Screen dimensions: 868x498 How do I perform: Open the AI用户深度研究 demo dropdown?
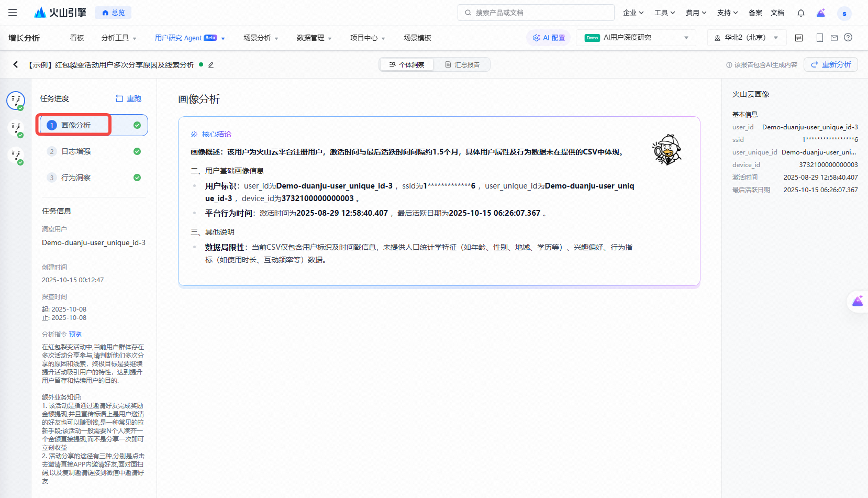(x=636, y=37)
